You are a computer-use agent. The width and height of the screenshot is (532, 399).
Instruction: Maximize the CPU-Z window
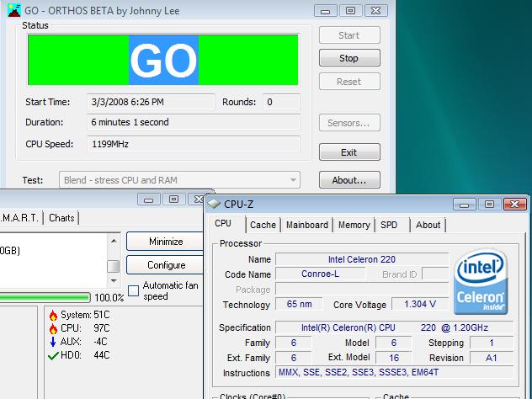[x=489, y=205]
